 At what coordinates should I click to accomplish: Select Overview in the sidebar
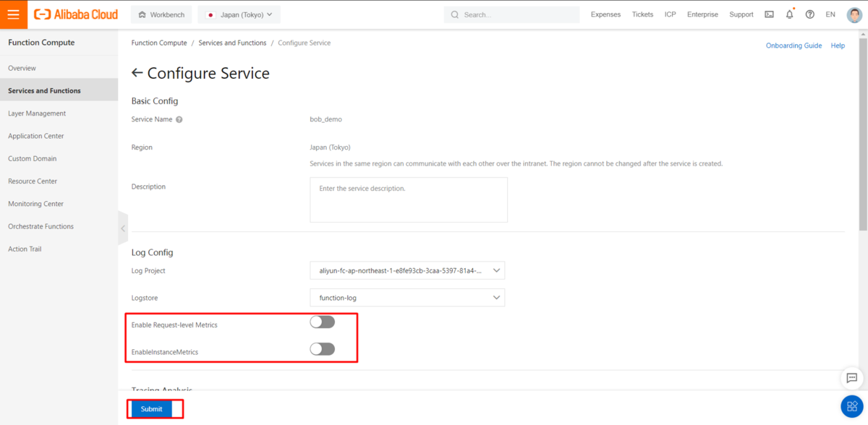pos(59,68)
